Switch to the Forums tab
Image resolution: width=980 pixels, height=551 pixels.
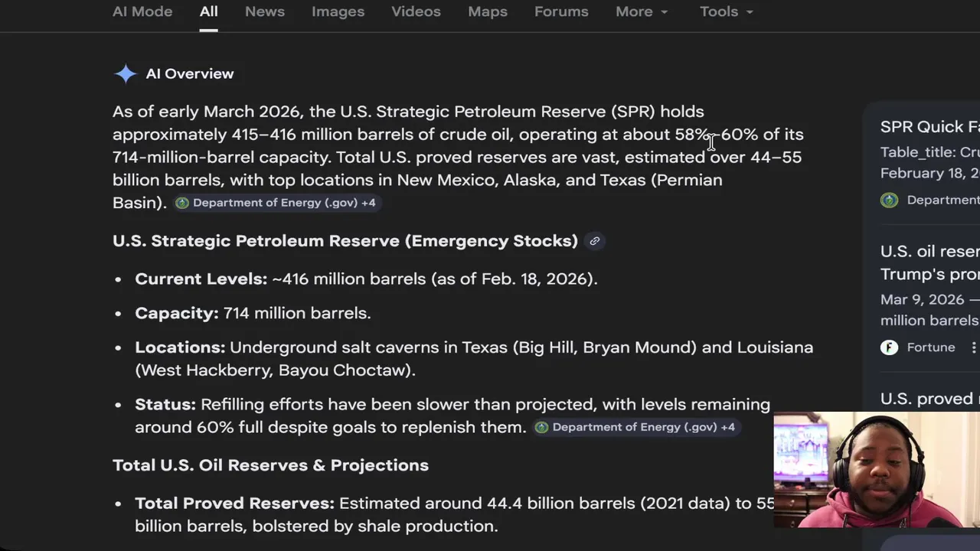pos(561,11)
